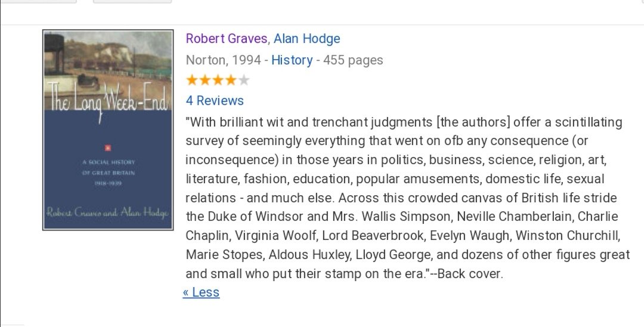This screenshot has height=327, width=644.
Task: Open the Robert Graves author link
Action: [226, 39]
